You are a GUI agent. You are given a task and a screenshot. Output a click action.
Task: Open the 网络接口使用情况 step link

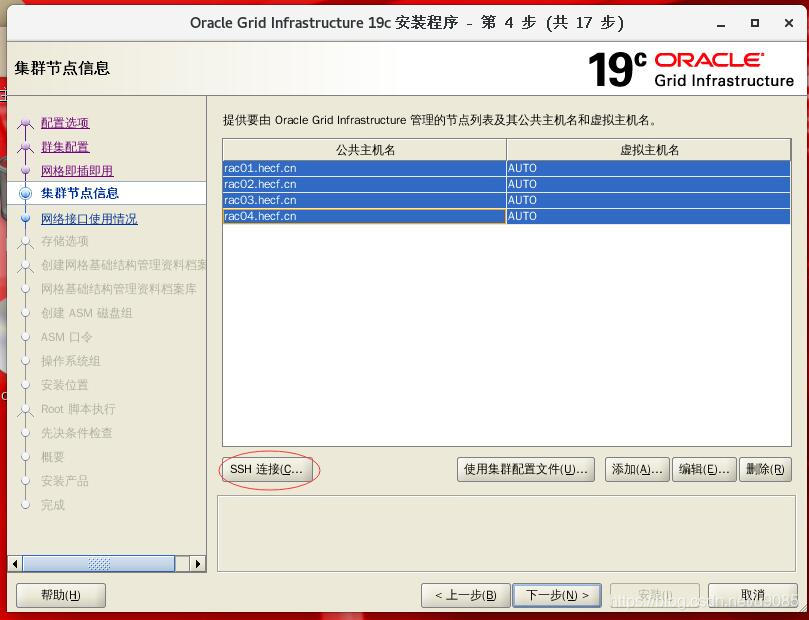pos(89,219)
